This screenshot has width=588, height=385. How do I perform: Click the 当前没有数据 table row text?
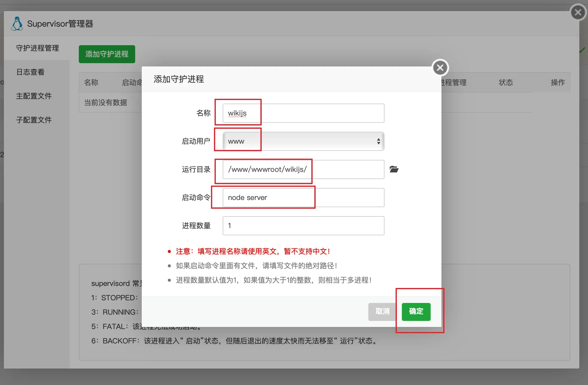(105, 103)
